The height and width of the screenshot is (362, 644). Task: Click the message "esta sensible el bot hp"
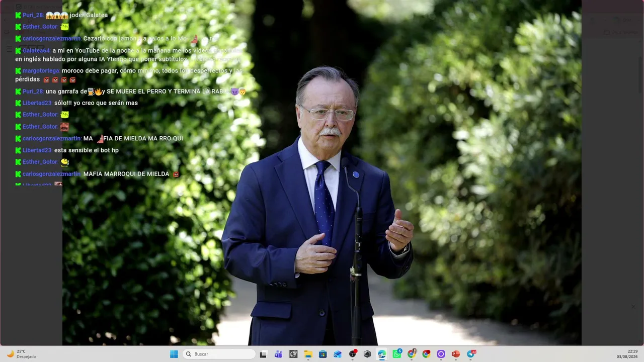87,150
